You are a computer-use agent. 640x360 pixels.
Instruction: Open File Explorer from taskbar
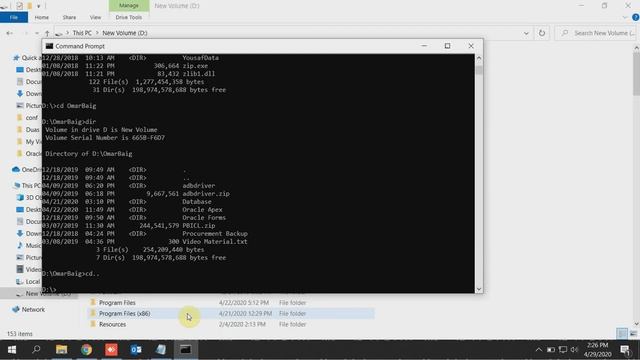62,350
